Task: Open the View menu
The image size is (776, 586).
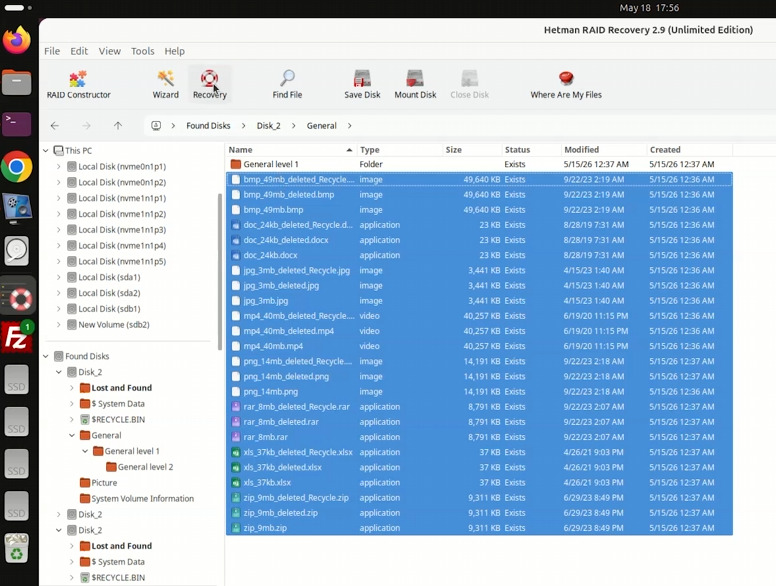Action: click(109, 51)
